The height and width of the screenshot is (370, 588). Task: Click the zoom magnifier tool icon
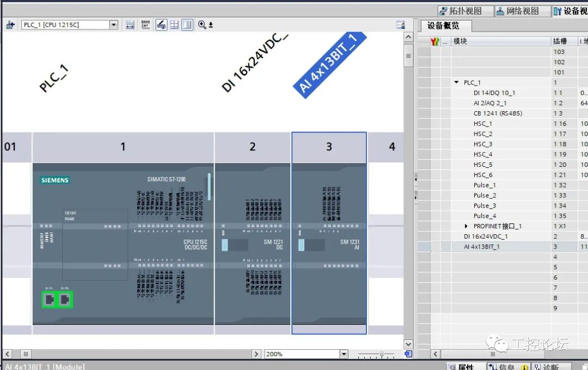(202, 25)
